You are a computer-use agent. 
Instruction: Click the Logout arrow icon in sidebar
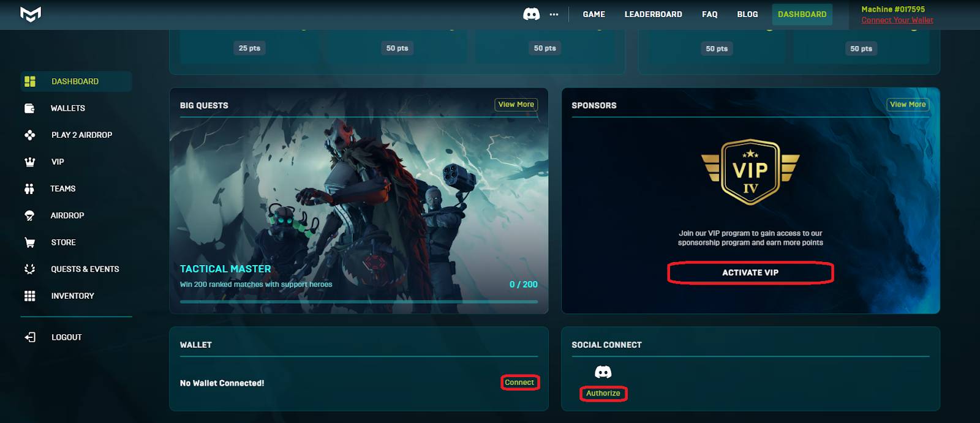pos(29,337)
